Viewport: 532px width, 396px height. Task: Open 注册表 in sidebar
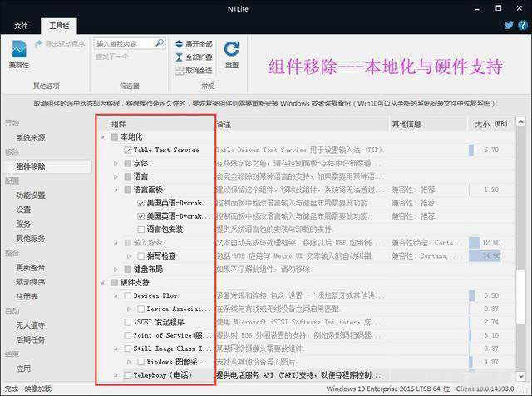27,296
